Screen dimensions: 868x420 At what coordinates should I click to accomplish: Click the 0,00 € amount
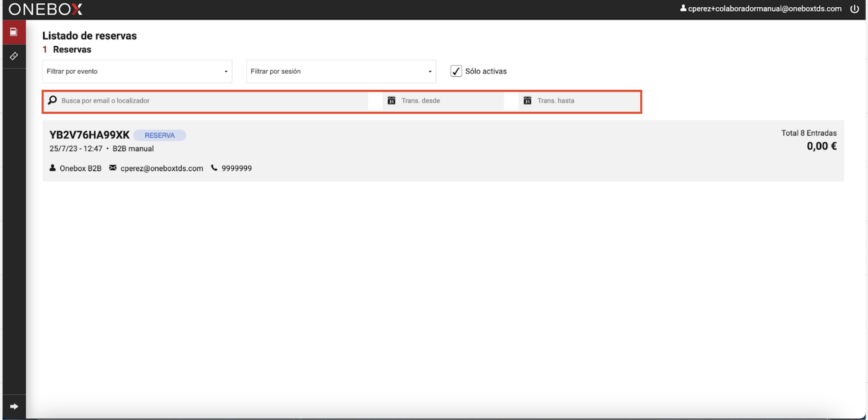click(821, 146)
